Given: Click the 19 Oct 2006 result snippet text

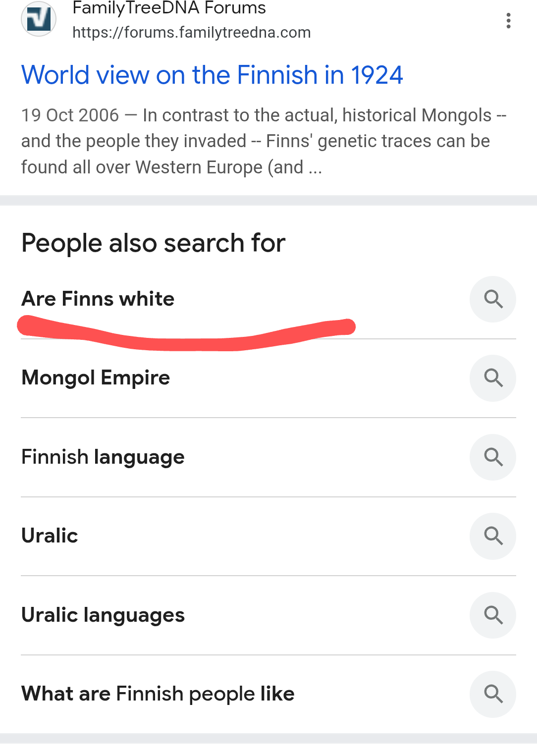Looking at the screenshot, I should (264, 141).
